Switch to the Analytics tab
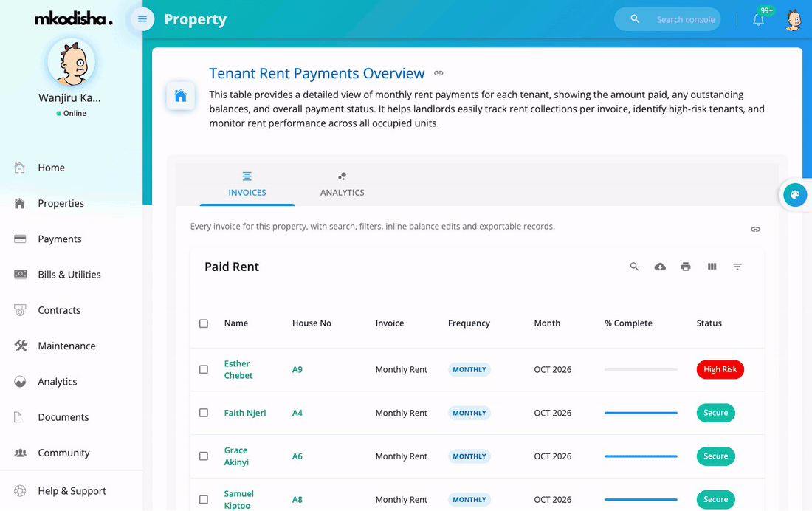This screenshot has height=511, width=812. tap(342, 185)
